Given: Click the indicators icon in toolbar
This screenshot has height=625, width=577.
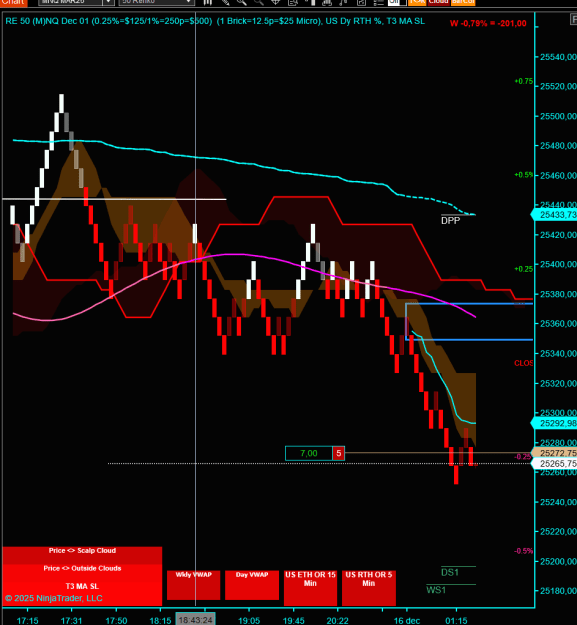Looking at the screenshot, I should [x=327, y=2].
